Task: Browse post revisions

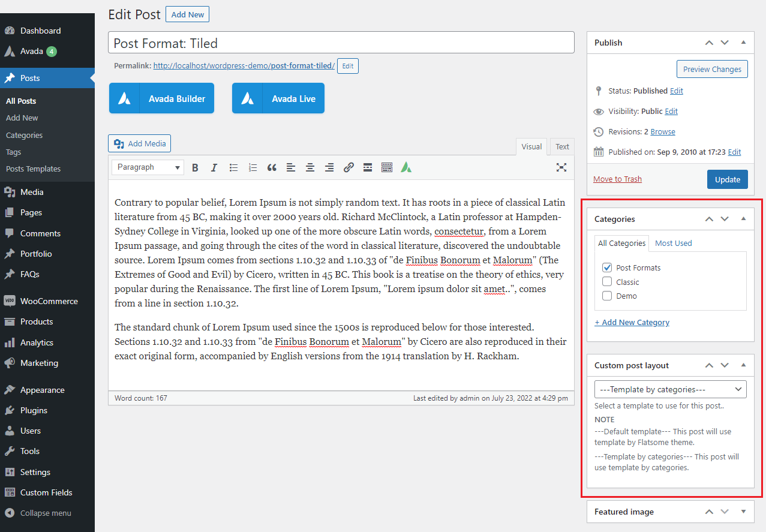Action: click(663, 132)
